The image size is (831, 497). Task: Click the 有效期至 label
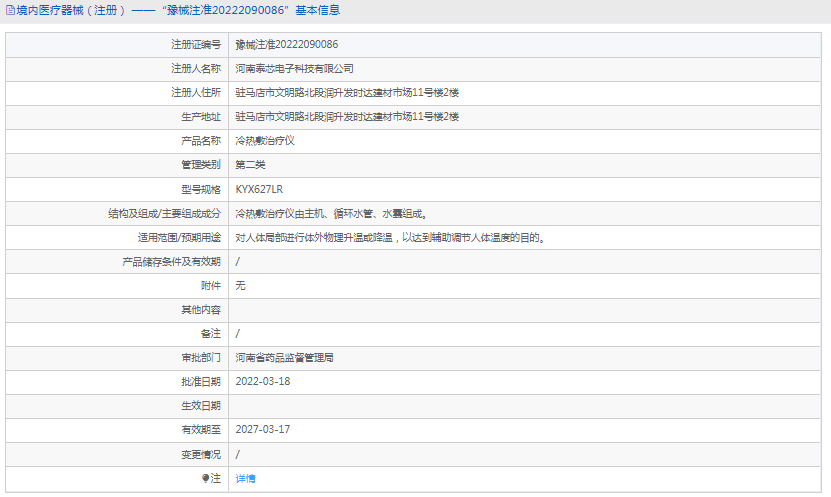coord(201,430)
